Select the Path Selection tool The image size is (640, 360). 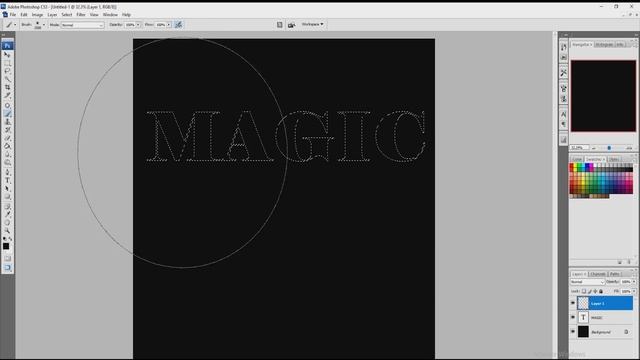click(x=7, y=189)
